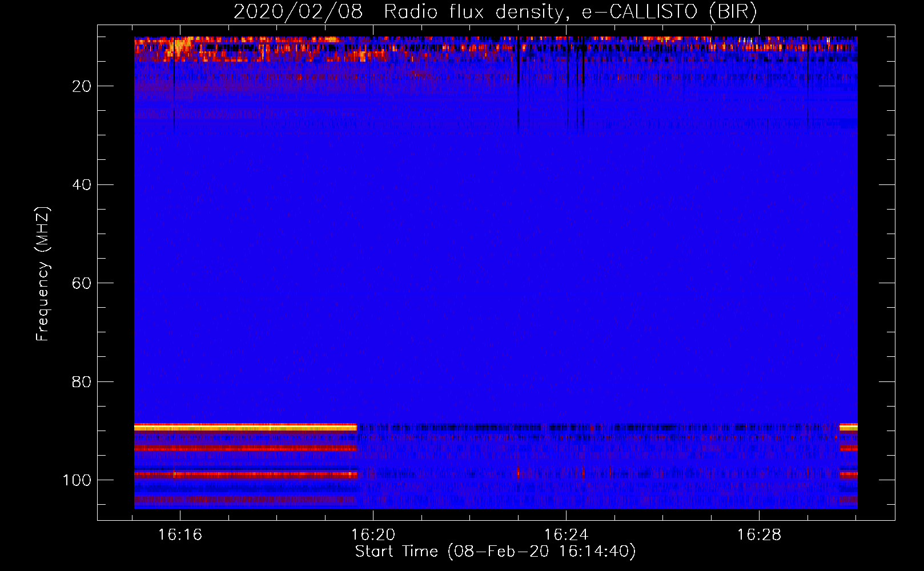The height and width of the screenshot is (571, 924).
Task: Click the '60' frequency tick label
Action: pyautogui.click(x=82, y=283)
